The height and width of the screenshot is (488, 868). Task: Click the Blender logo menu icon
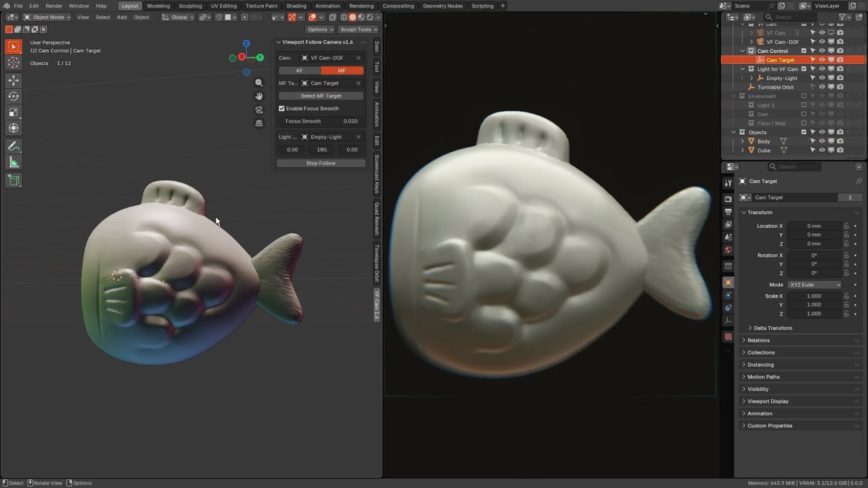(6, 5)
